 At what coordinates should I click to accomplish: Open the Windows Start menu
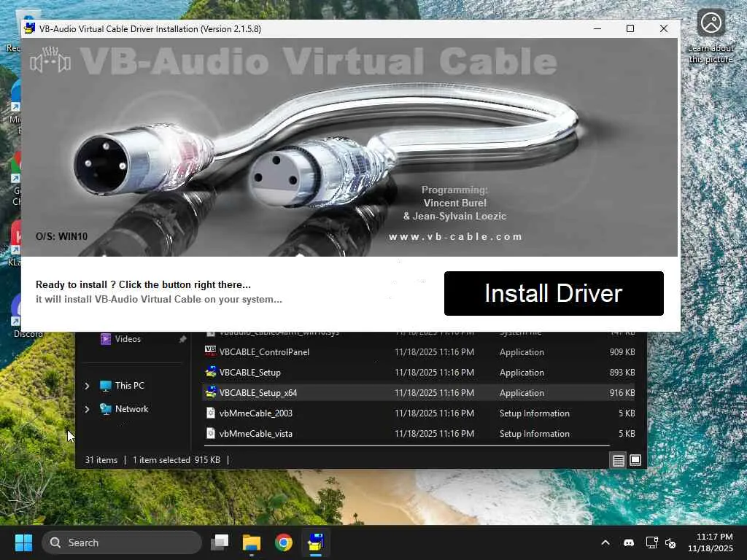pyautogui.click(x=23, y=542)
